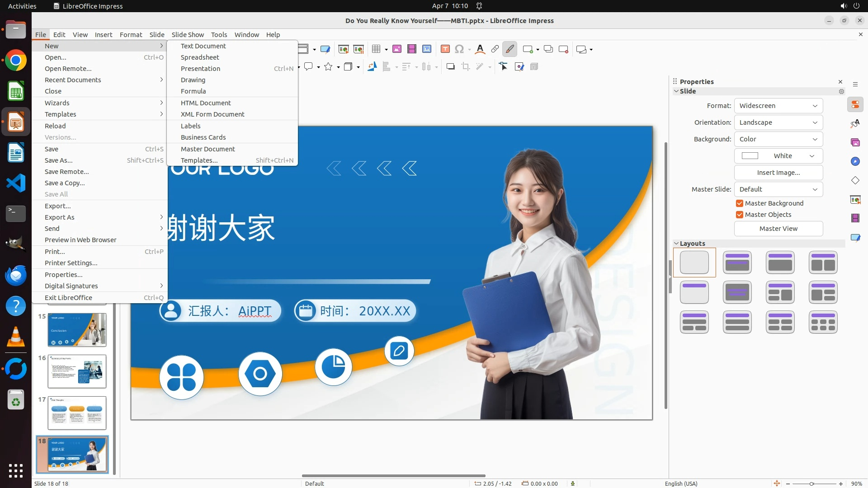This screenshot has width=868, height=488.
Task: Toggle the Master Background checkbox
Action: (740, 203)
